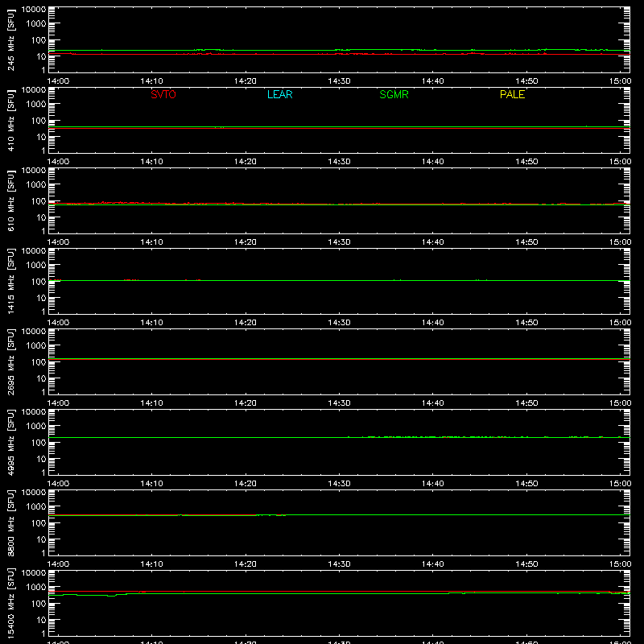Select the 8800 MHz [SFU] axis title
Image resolution: width=644 pixels, height=644 pixels.
pos(11,522)
